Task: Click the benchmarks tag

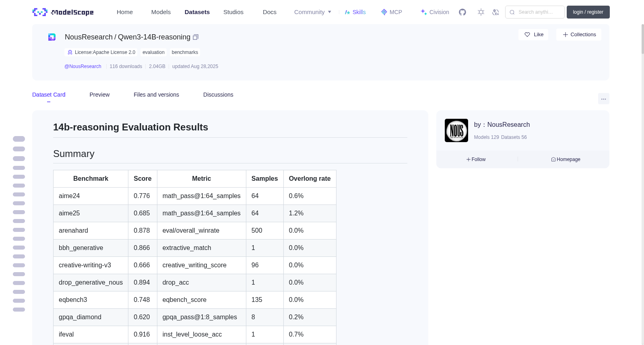Action: pos(185,52)
